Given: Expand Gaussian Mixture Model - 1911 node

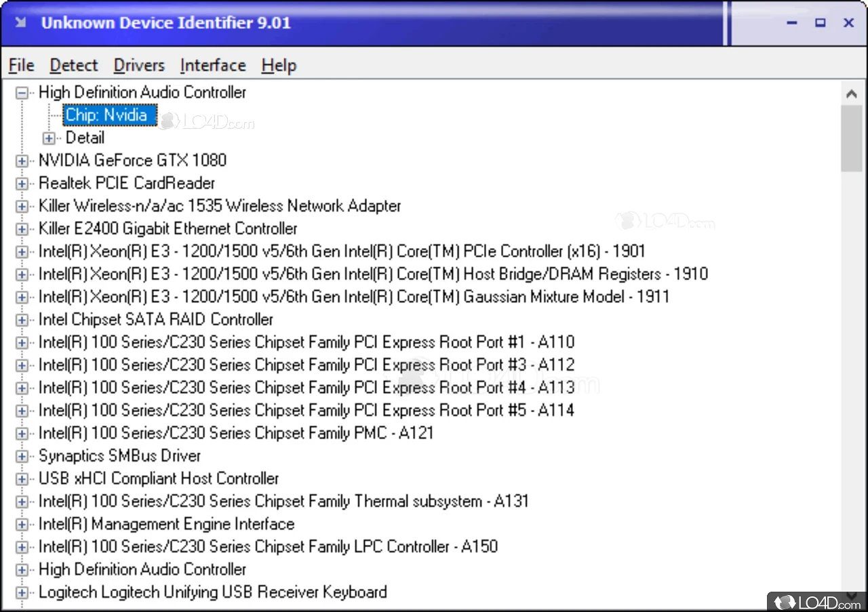Looking at the screenshot, I should pyautogui.click(x=22, y=298).
